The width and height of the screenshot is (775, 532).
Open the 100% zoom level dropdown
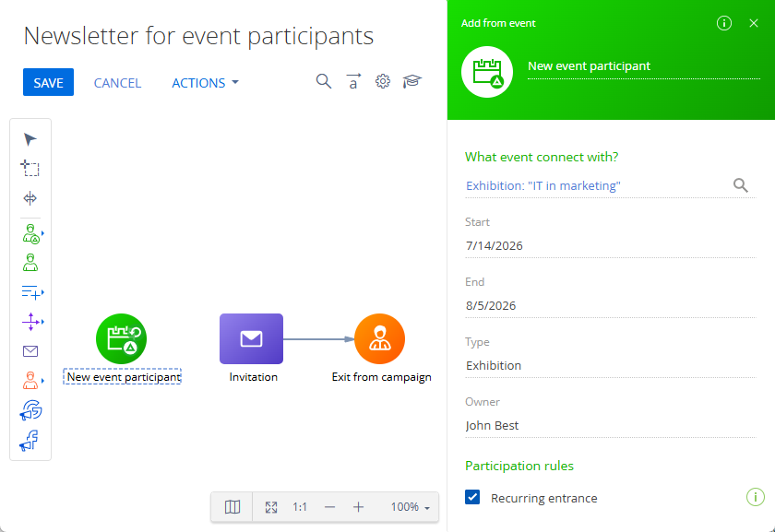411,507
